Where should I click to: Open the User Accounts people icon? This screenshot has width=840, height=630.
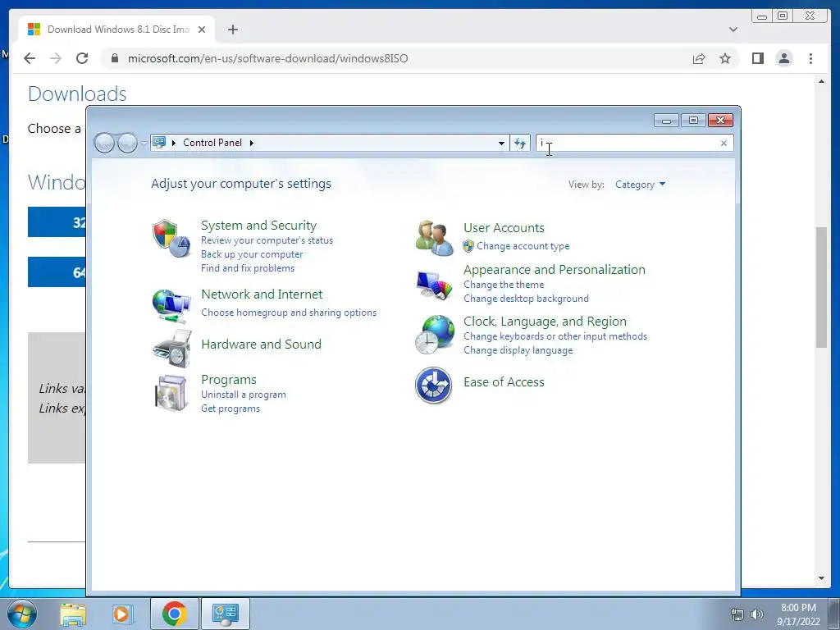point(434,237)
